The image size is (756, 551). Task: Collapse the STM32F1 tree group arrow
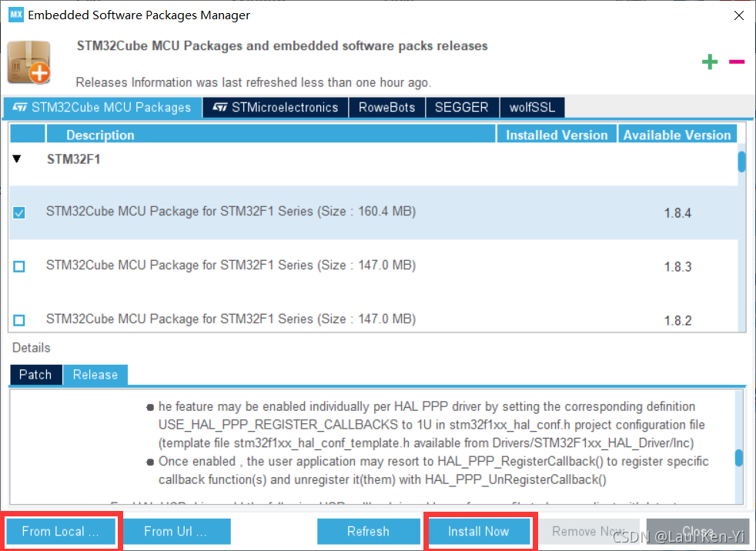pyautogui.click(x=17, y=159)
